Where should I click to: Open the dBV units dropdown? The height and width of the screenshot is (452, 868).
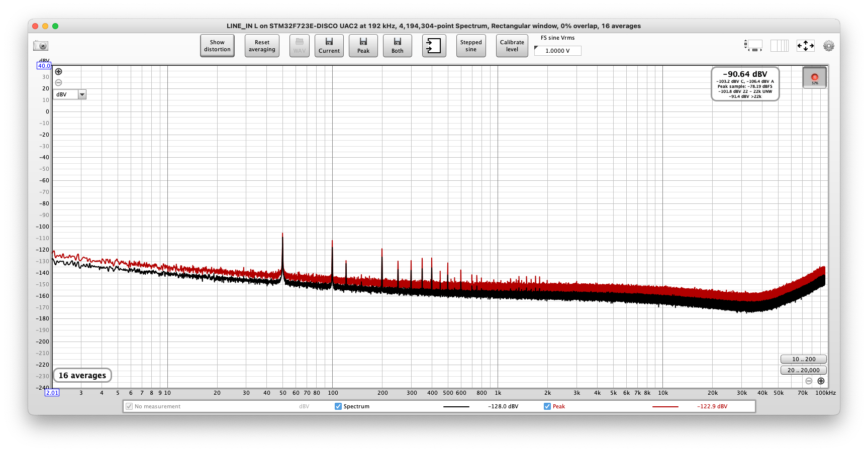70,94
